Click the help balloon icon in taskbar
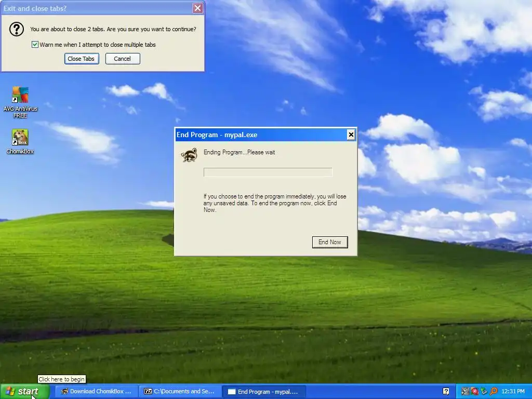 [x=446, y=392]
